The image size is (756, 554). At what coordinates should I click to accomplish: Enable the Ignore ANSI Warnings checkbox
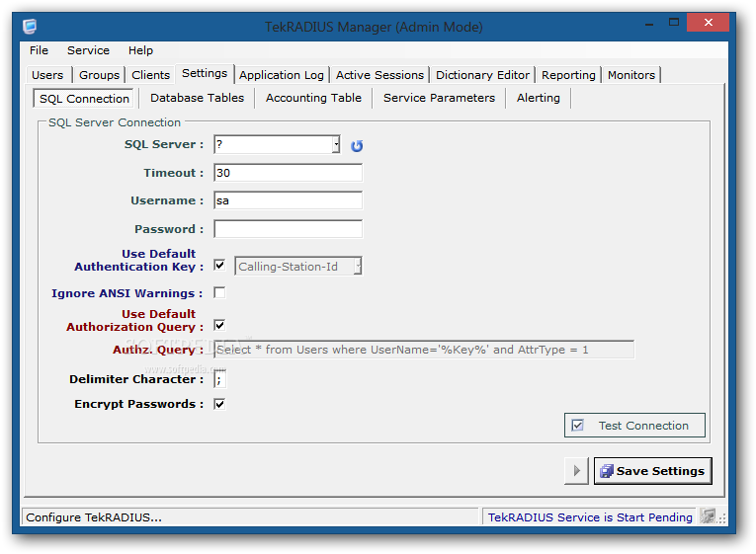pyautogui.click(x=219, y=292)
